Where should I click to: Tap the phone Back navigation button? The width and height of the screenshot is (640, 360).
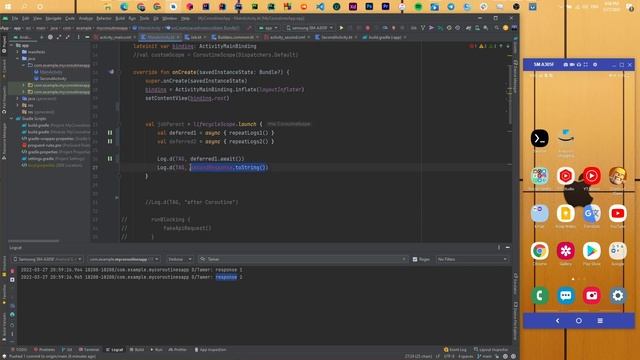[x=558, y=321]
